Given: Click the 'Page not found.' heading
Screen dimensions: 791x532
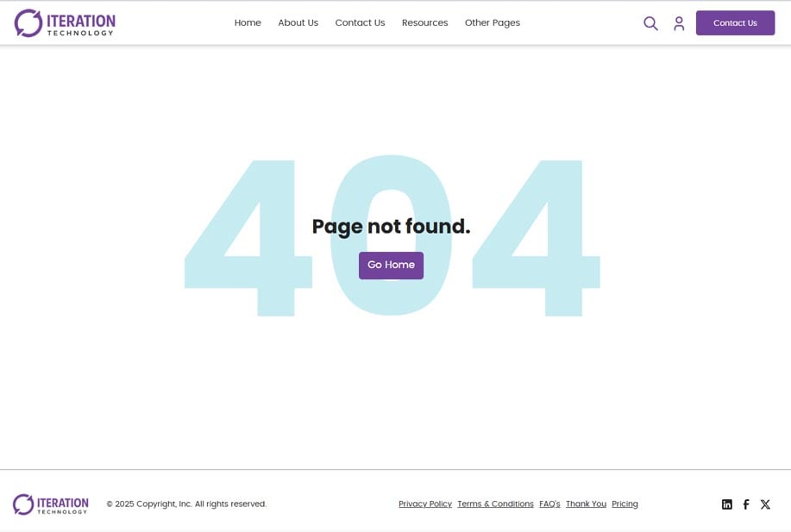Looking at the screenshot, I should pyautogui.click(x=391, y=227).
